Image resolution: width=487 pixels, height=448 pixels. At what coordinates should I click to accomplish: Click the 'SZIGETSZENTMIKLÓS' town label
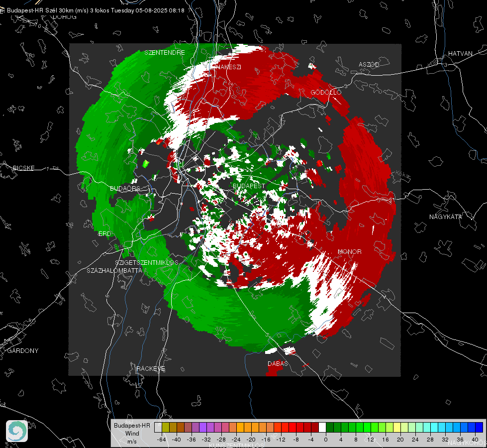pos(147,263)
